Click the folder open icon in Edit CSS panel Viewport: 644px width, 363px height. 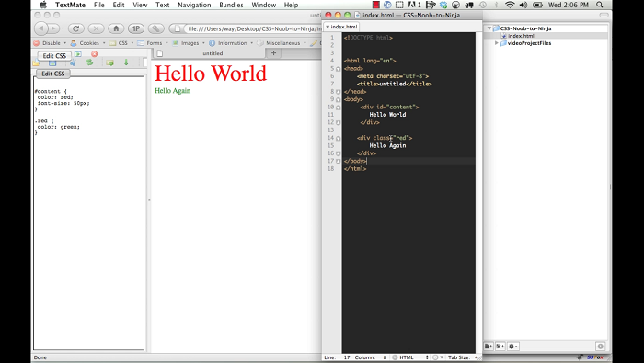coord(36,62)
